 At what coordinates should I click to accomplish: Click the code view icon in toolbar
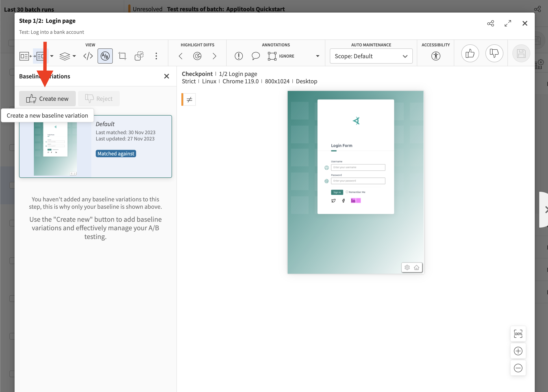88,56
